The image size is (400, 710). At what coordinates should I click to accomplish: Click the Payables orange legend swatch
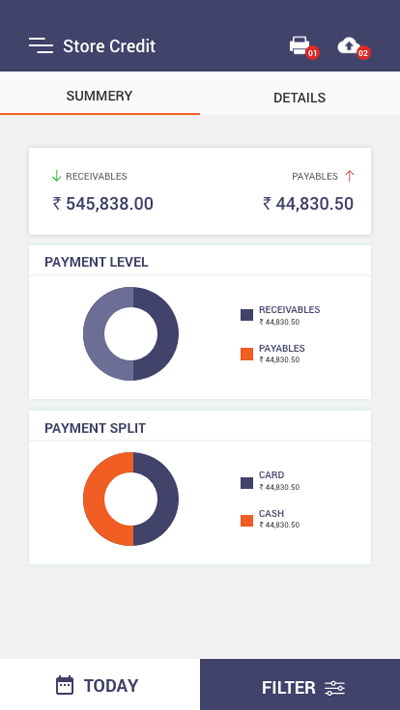pyautogui.click(x=247, y=354)
